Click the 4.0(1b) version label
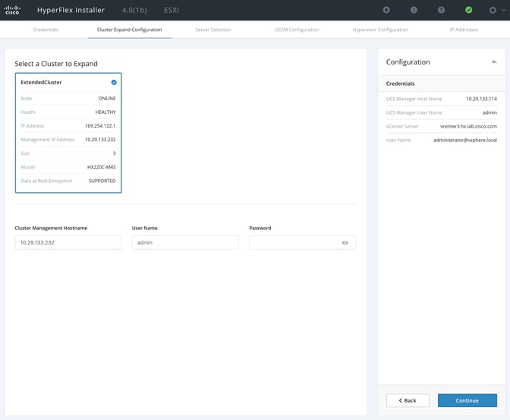This screenshot has width=510, height=420. coord(134,10)
